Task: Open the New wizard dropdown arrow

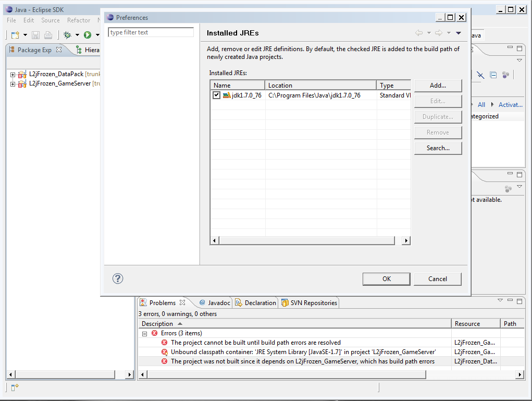Action: 25,35
